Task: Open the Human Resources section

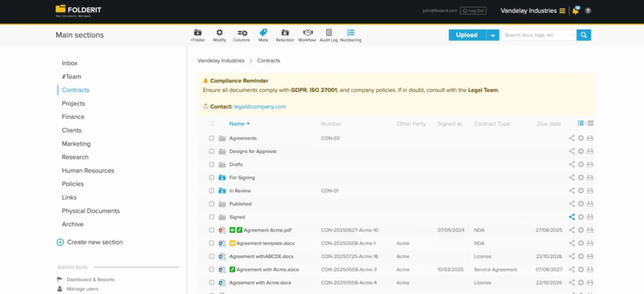Action: (x=87, y=171)
